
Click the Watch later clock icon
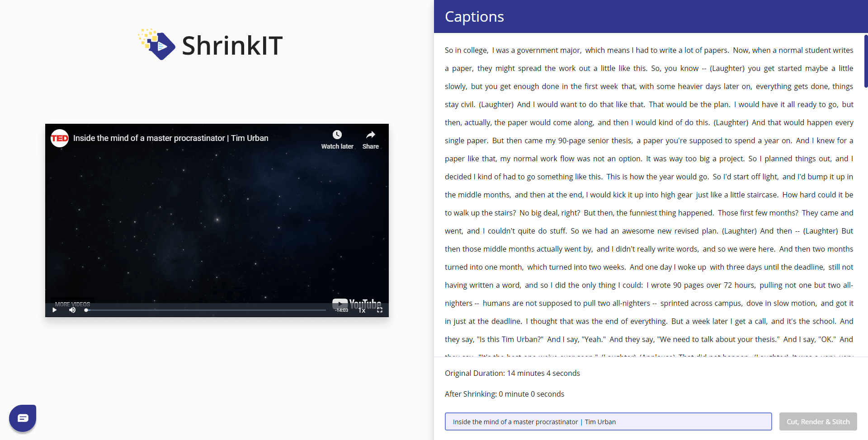(337, 135)
